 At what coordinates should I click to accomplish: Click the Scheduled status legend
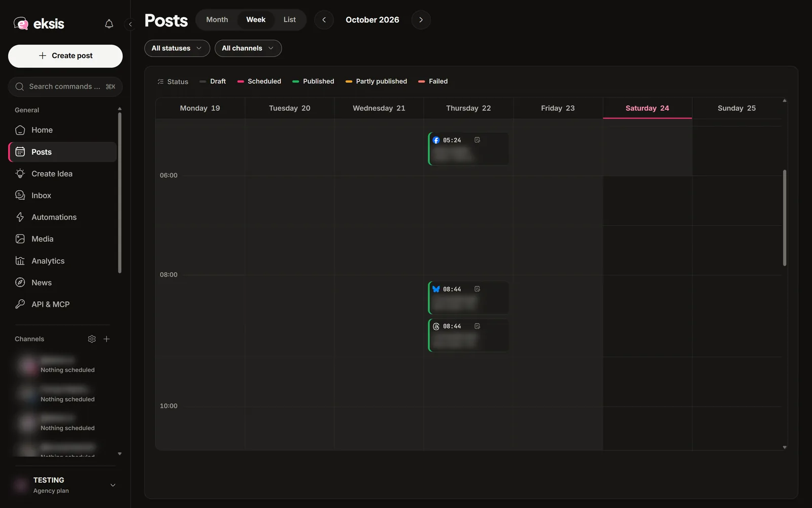coord(259,81)
